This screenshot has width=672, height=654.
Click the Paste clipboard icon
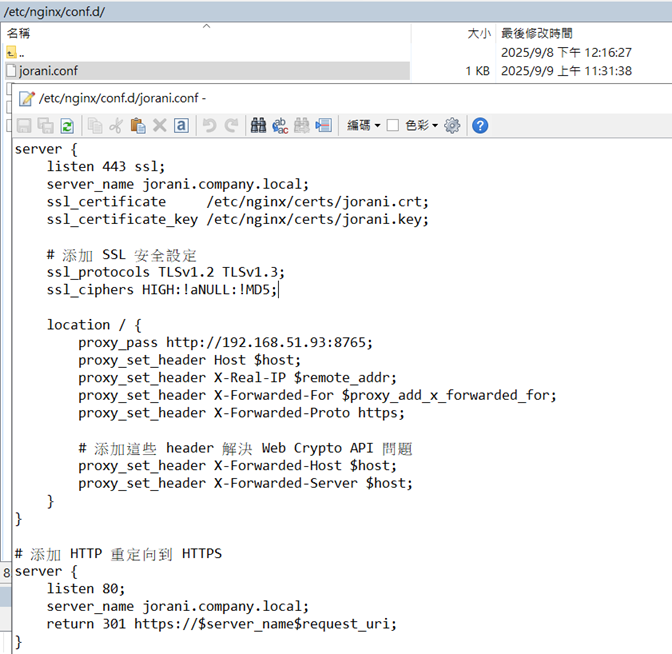coord(138,125)
